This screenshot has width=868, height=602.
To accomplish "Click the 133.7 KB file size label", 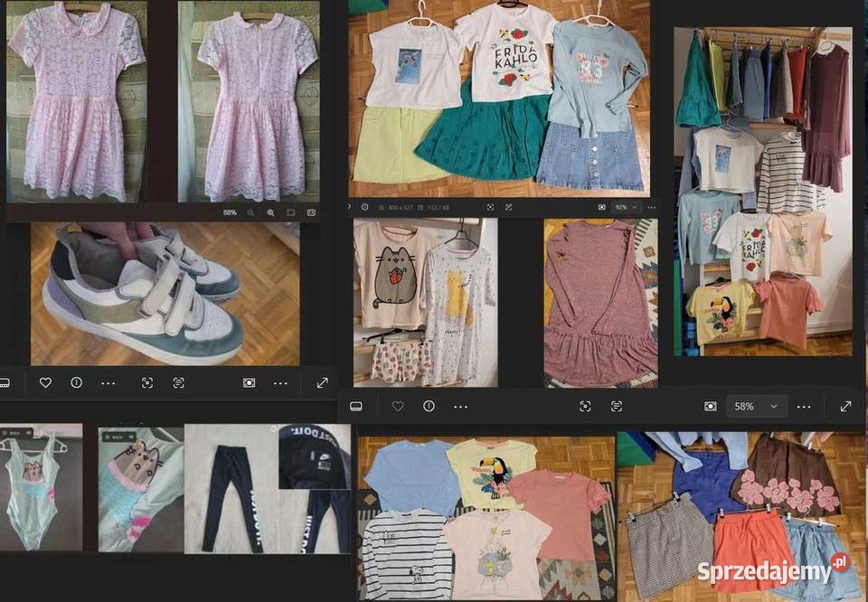I will [438, 207].
